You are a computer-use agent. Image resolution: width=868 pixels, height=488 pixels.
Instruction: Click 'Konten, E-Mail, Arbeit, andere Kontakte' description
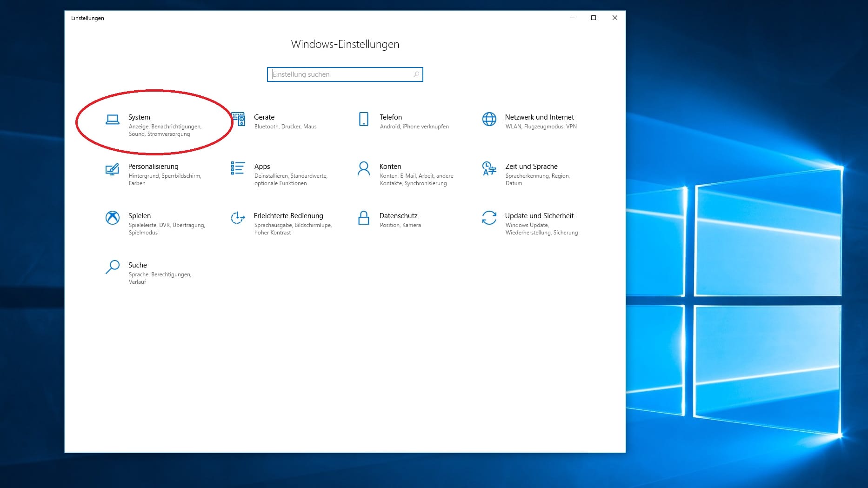(x=417, y=180)
